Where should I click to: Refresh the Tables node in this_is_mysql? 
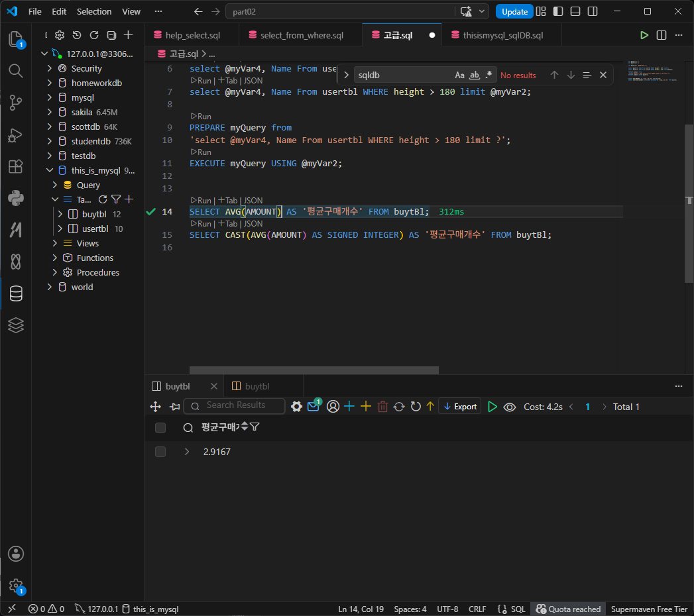103,199
